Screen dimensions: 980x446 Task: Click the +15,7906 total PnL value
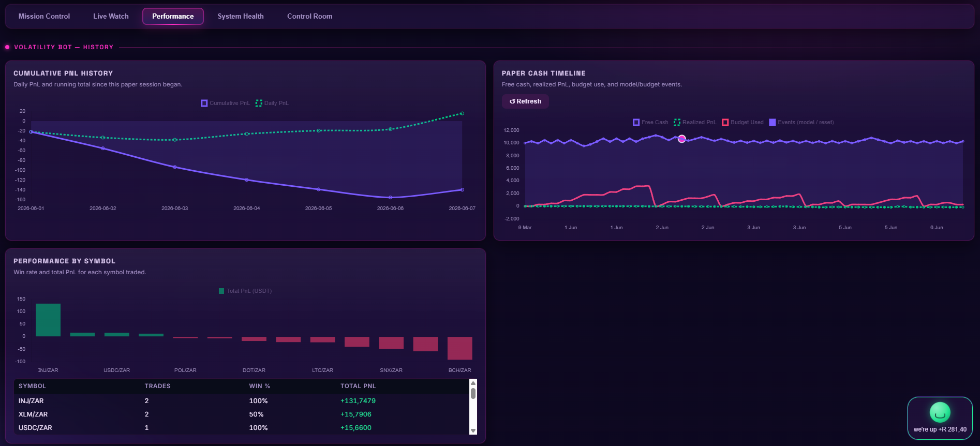click(356, 414)
